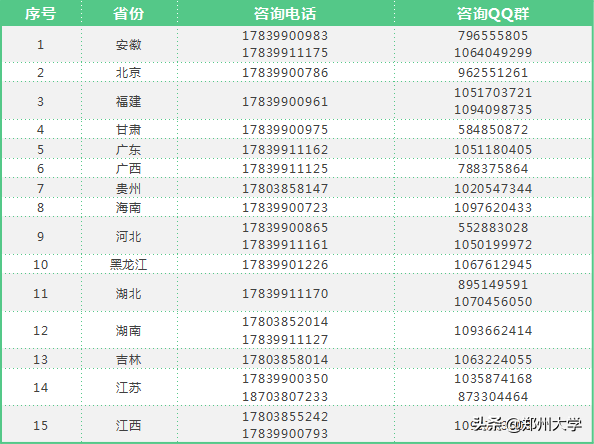Select QQ group 1063224055
Screen dimensions: 594x444
click(x=493, y=360)
